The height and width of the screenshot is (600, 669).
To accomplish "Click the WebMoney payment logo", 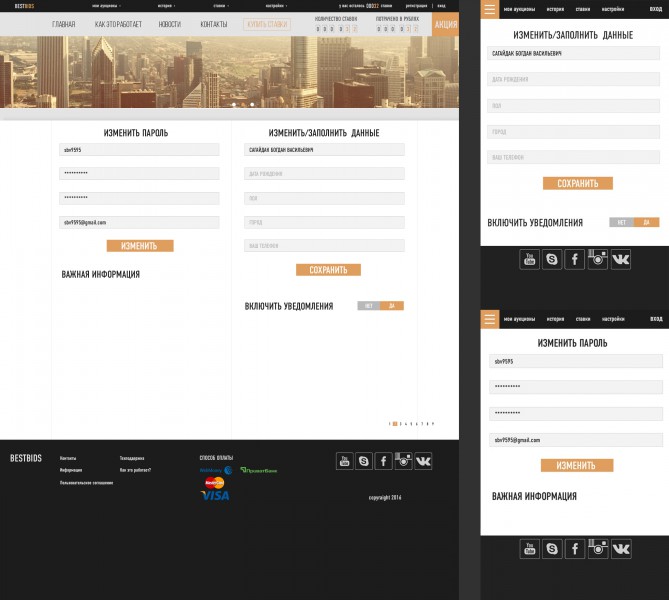I will click(216, 470).
